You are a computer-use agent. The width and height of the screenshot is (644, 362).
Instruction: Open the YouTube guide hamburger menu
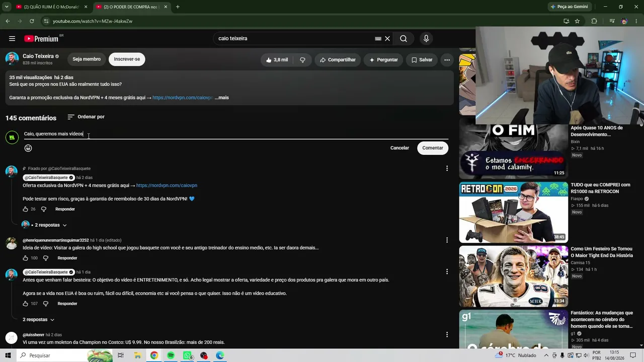point(12,39)
